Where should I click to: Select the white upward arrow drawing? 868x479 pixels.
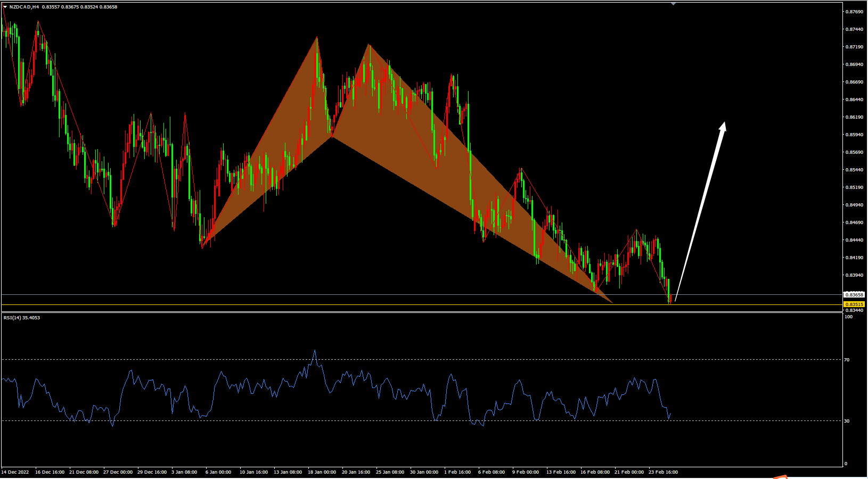pos(700,213)
